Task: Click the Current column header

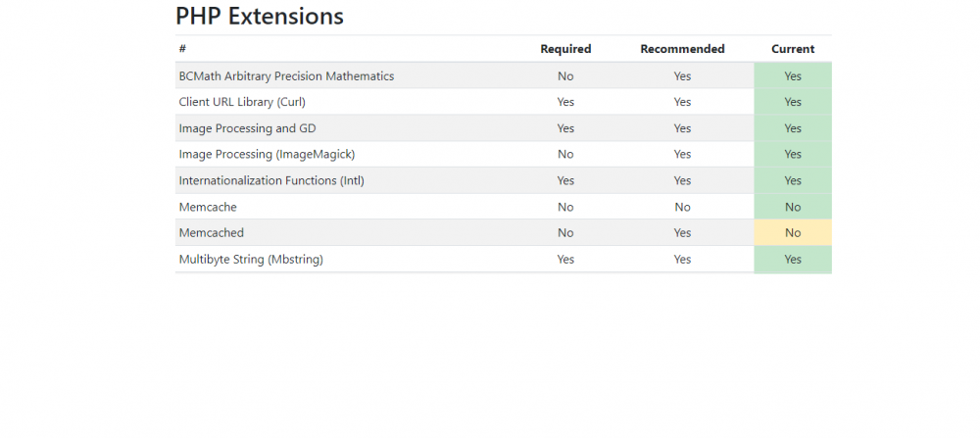Action: [793, 49]
